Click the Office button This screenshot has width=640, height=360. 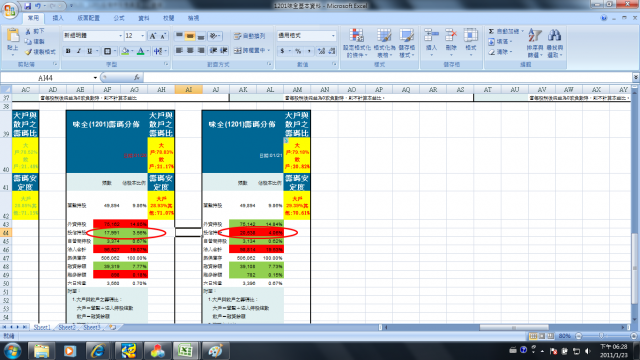coord(10,10)
